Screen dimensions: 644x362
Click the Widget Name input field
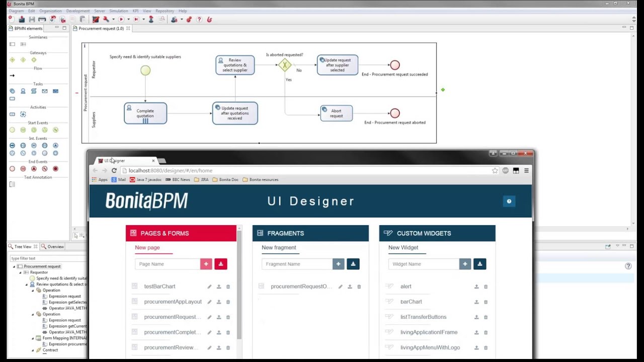point(424,264)
